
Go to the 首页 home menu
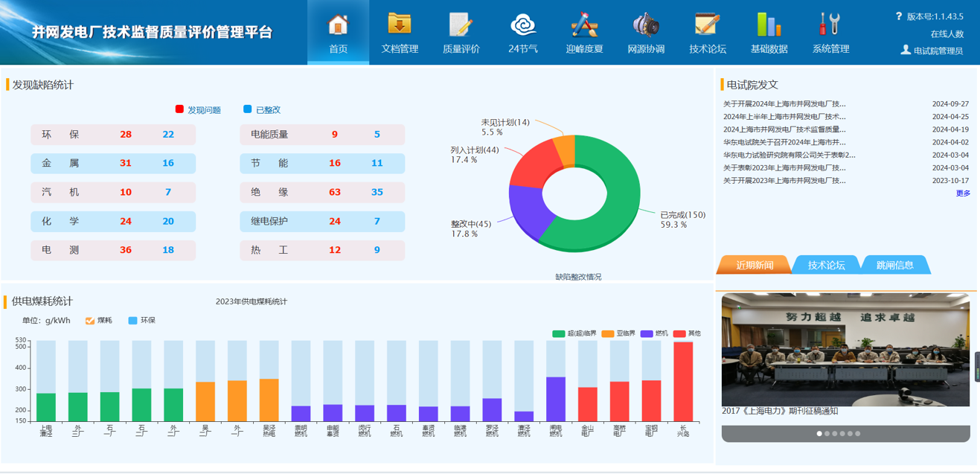coord(338,32)
